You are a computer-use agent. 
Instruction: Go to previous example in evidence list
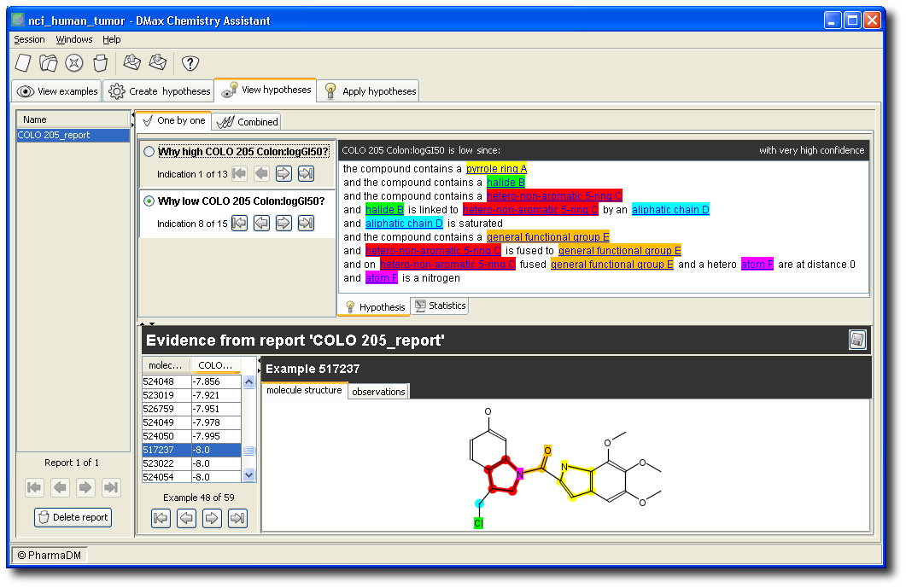click(x=186, y=517)
